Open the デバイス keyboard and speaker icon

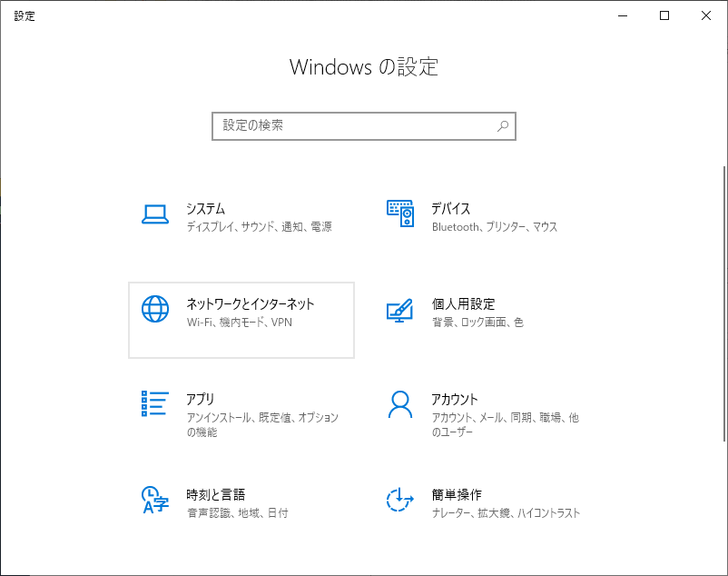[400, 214]
